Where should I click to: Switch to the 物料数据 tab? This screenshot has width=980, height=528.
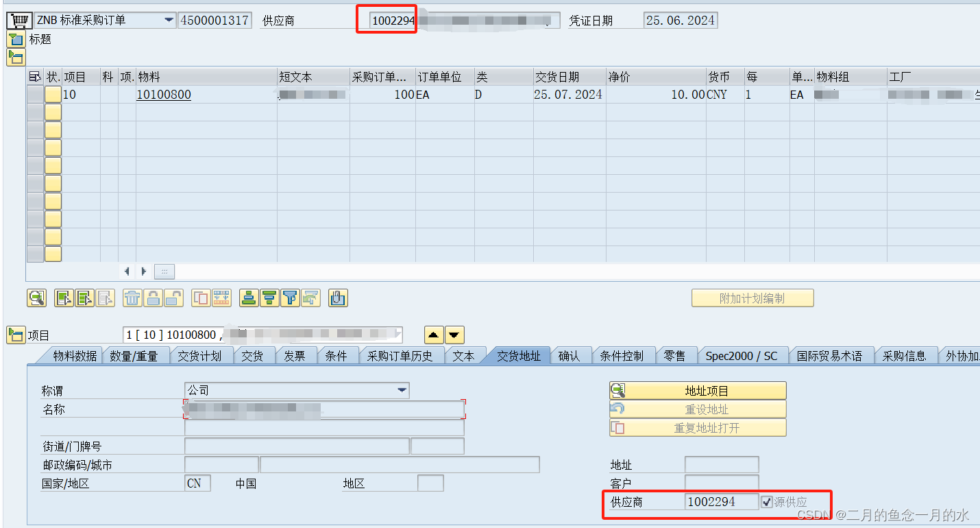pos(74,356)
